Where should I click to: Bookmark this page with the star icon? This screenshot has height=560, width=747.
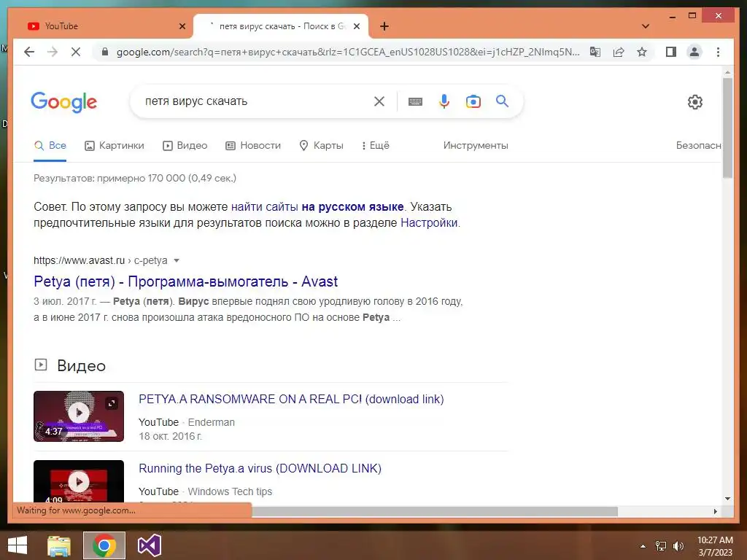(x=642, y=52)
